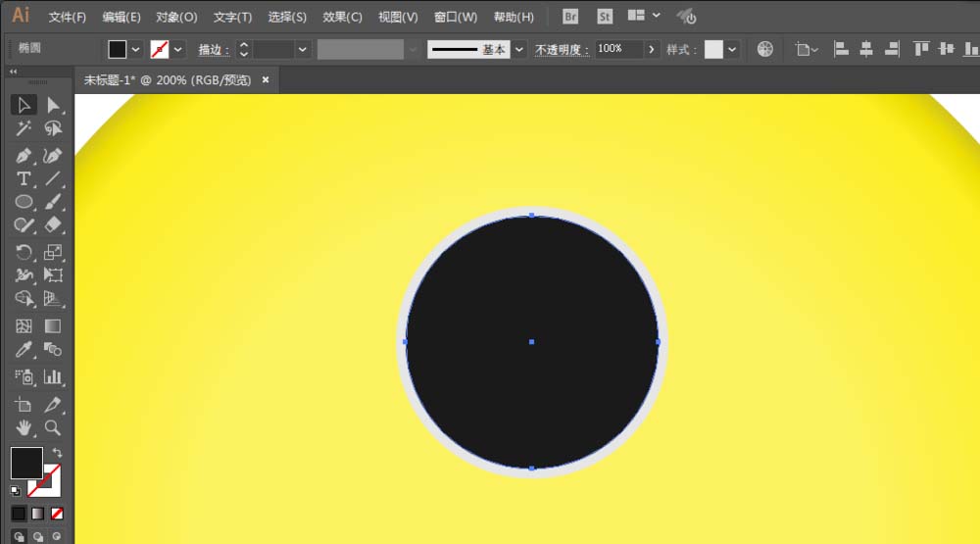Open fill color dropdown in control bar
The image size is (980, 544).
click(x=135, y=49)
